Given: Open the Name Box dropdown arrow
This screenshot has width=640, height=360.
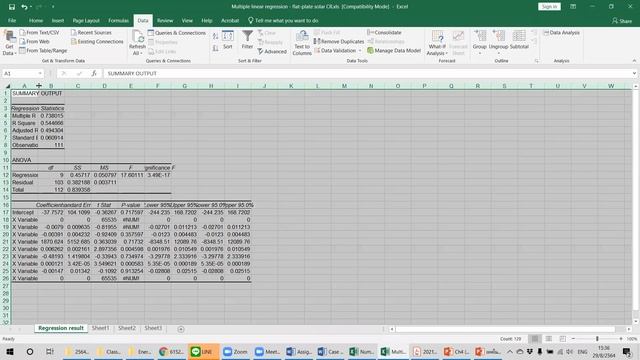Looking at the screenshot, I should point(40,73).
